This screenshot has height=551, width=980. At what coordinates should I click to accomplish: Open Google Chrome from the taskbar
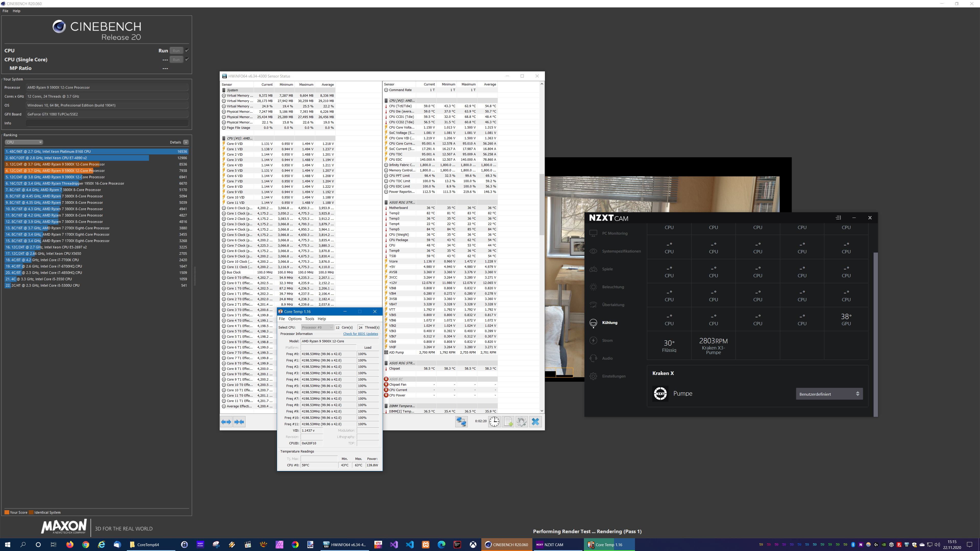(x=85, y=545)
